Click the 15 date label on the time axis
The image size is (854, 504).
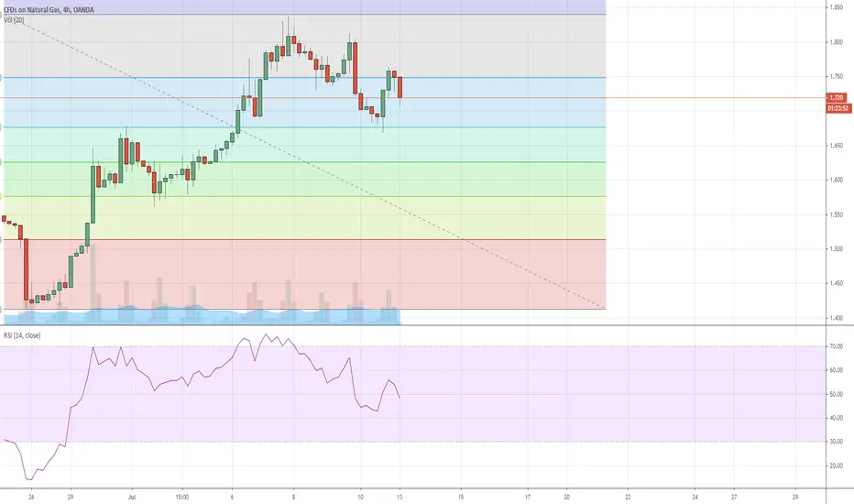click(x=461, y=497)
